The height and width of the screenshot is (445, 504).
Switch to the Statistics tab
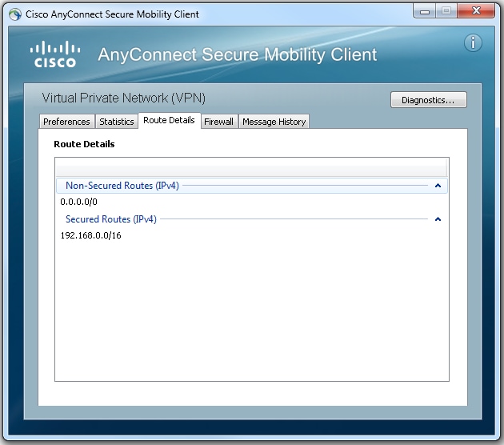point(116,122)
